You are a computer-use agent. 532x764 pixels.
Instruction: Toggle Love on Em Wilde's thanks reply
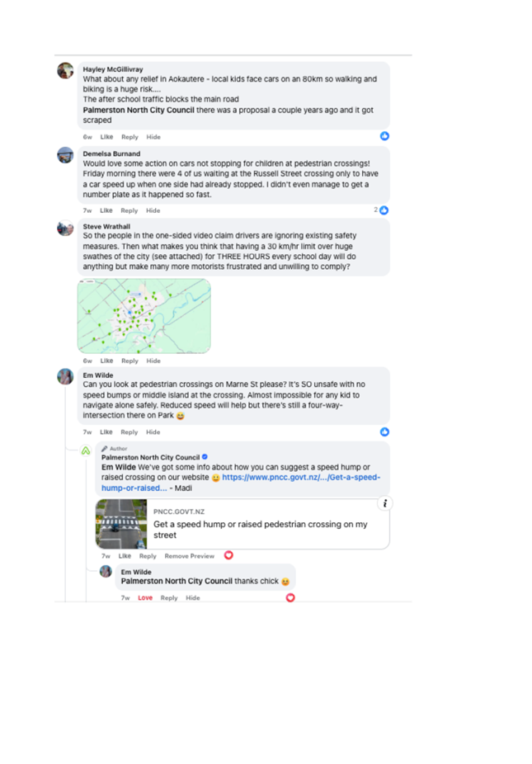[145, 598]
